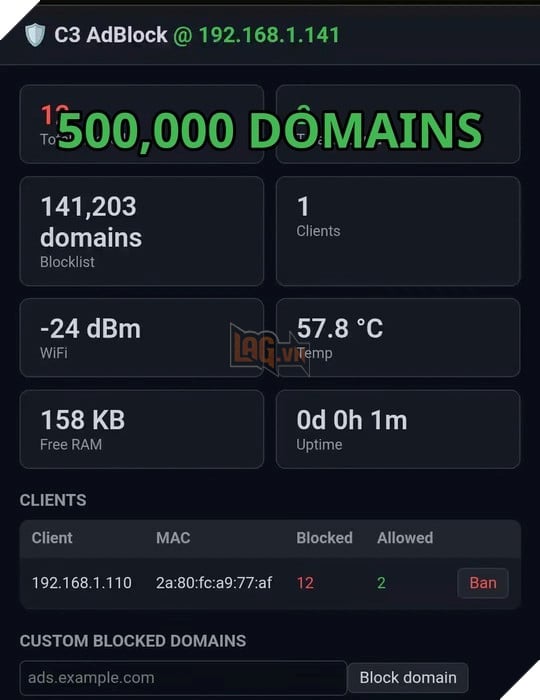Focus the ads.example.com domain input field

tap(183, 678)
